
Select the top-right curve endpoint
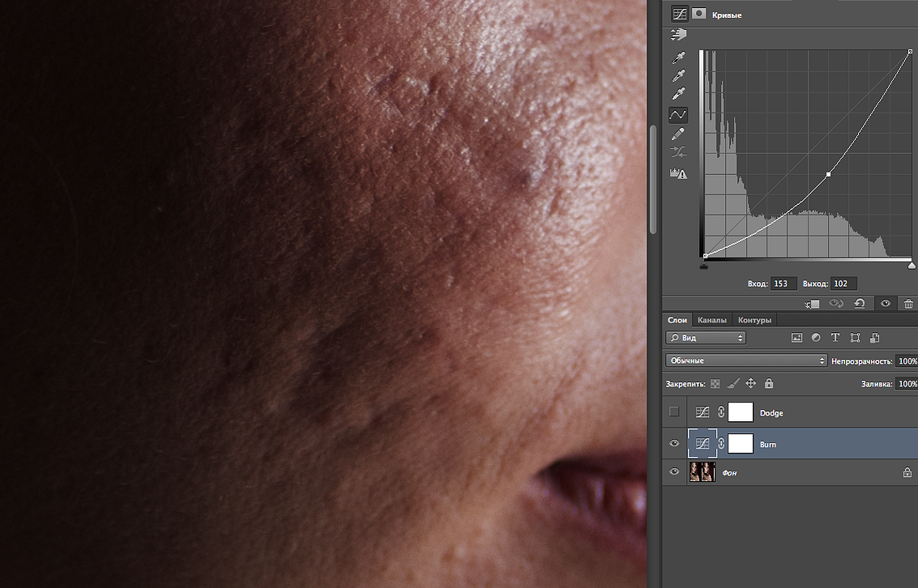(911, 52)
